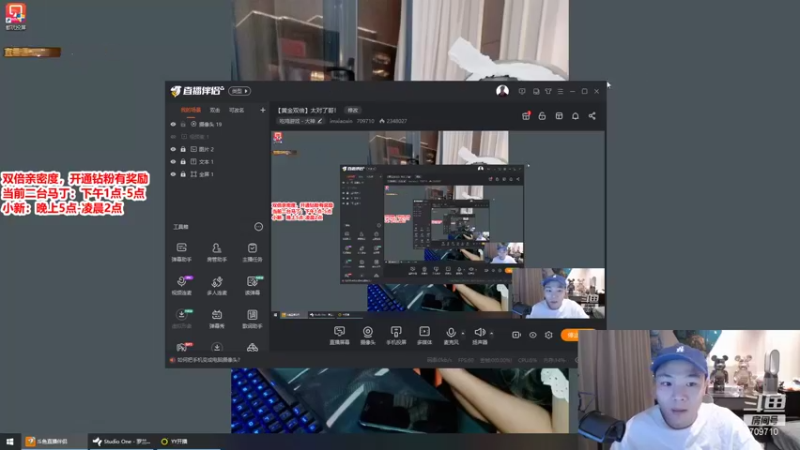Open the 歌词助手 lyrics assistant tool
Screen dimensions: 800x450
(x=252, y=318)
